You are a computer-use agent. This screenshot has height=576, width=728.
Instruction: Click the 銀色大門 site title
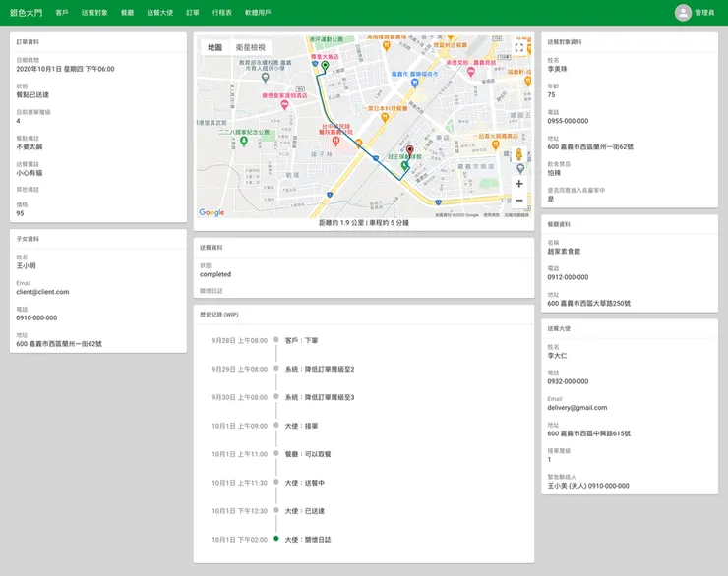26,13
